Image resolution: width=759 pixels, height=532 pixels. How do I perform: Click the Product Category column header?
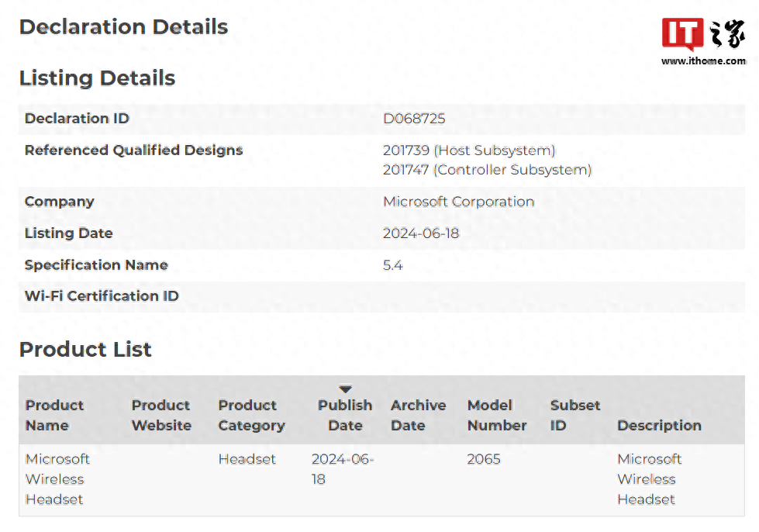coord(251,416)
